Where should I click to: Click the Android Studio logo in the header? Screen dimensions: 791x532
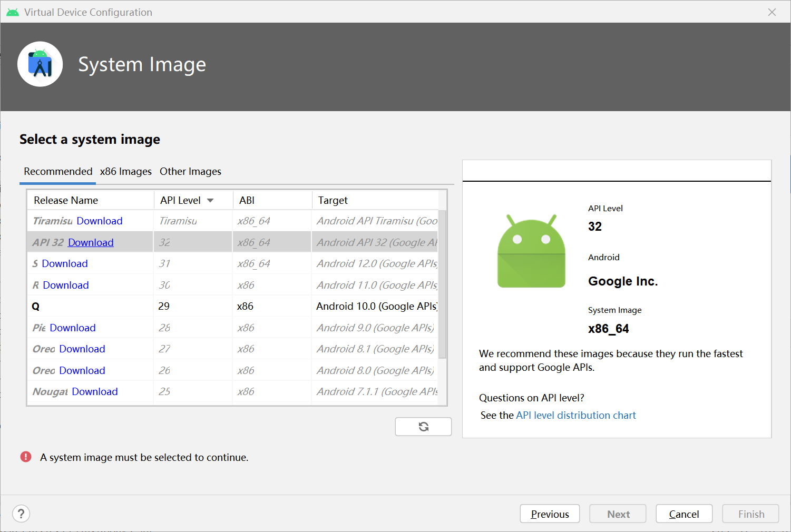(x=40, y=64)
